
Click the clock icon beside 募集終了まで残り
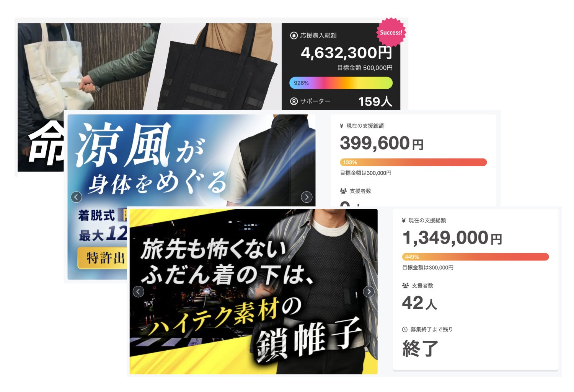point(405,329)
